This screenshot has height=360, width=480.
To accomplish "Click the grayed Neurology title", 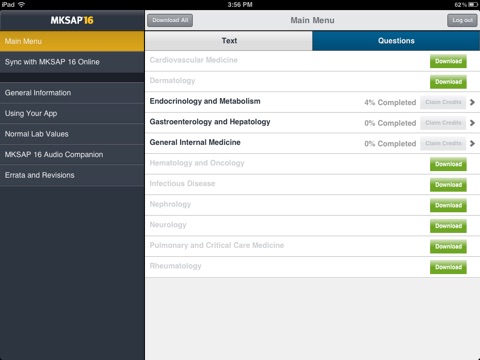I will (168, 225).
